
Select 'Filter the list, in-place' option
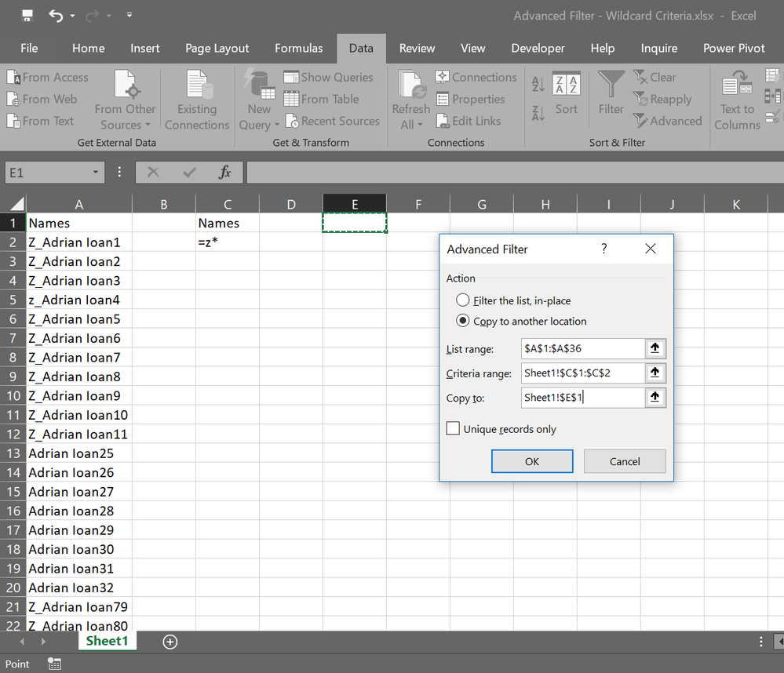(463, 300)
